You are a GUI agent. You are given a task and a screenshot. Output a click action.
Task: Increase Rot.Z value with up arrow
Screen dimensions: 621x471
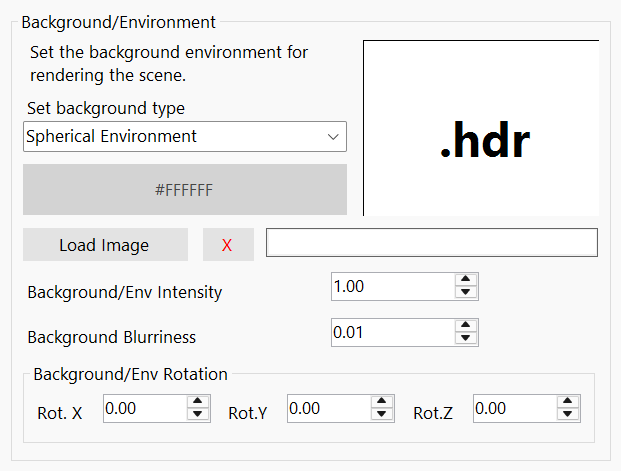tap(568, 401)
